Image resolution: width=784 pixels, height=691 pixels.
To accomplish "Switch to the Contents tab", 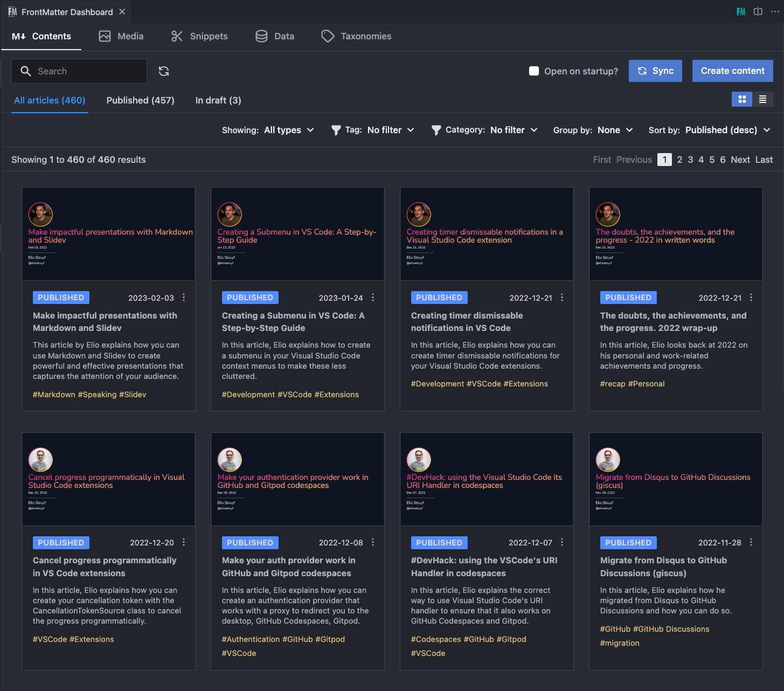I will coord(41,37).
